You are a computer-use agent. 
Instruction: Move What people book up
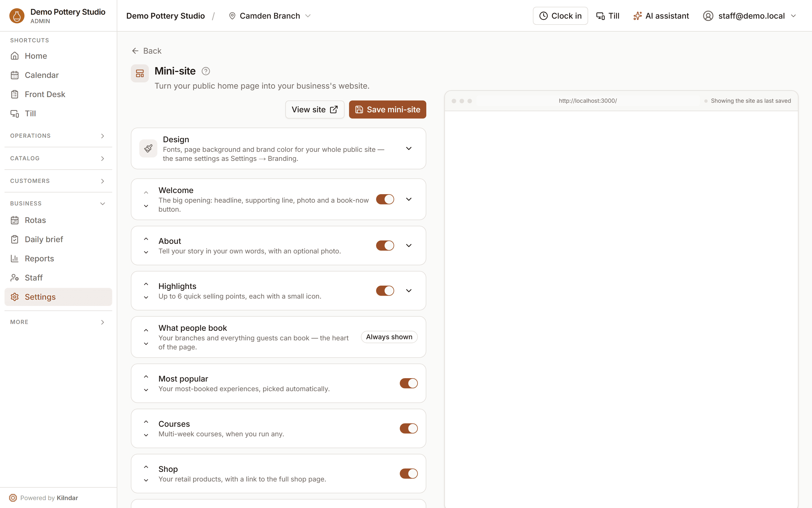(x=146, y=330)
